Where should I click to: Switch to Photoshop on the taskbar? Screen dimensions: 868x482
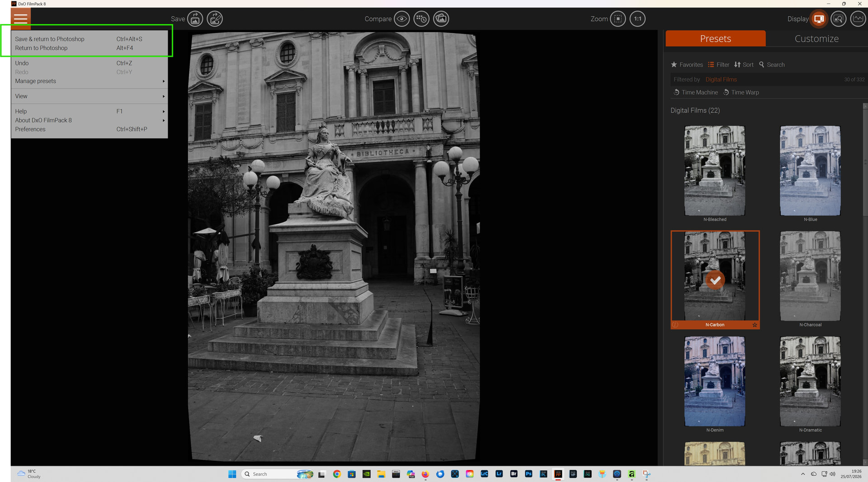point(528,474)
